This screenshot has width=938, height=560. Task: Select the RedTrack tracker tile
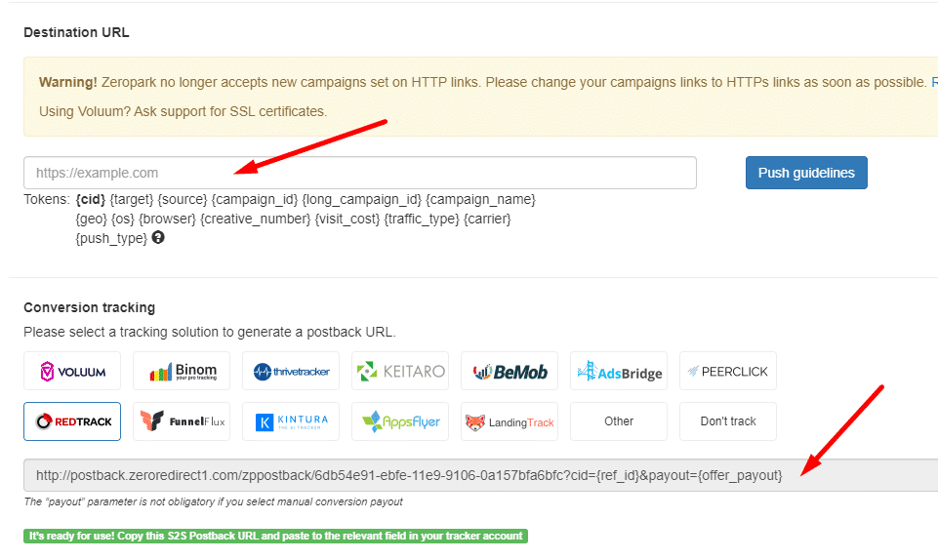[72, 421]
